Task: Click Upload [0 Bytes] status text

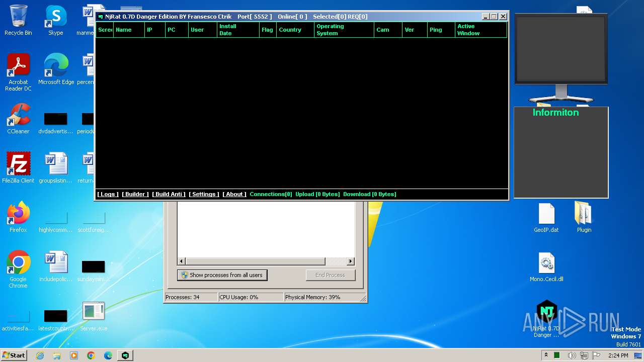Action: pos(317,194)
